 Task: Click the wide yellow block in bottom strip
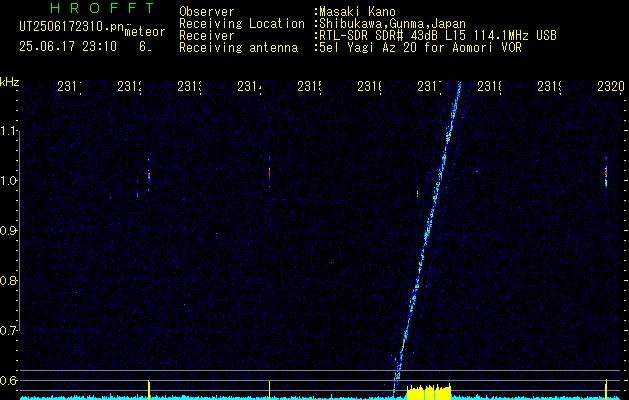tap(429, 391)
